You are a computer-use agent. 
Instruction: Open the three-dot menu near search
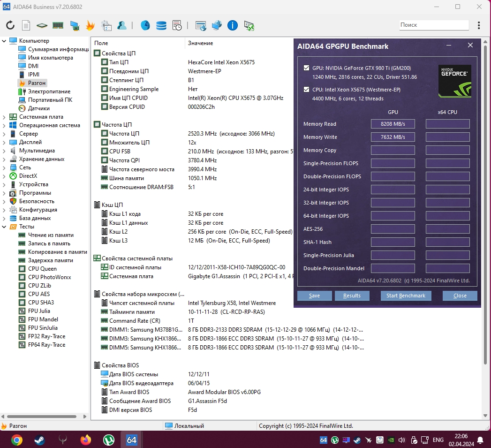pyautogui.click(x=479, y=25)
